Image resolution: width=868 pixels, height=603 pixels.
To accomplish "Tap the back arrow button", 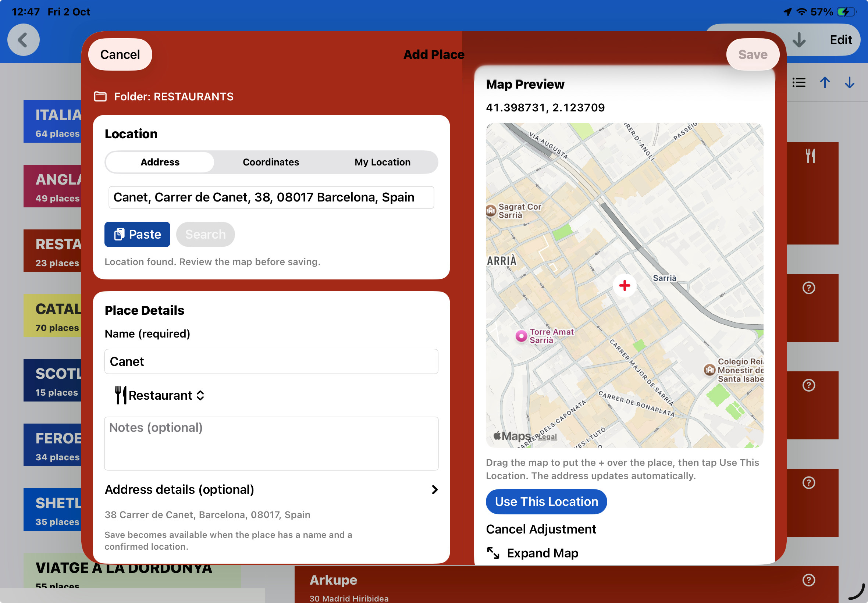I will pyautogui.click(x=24, y=40).
